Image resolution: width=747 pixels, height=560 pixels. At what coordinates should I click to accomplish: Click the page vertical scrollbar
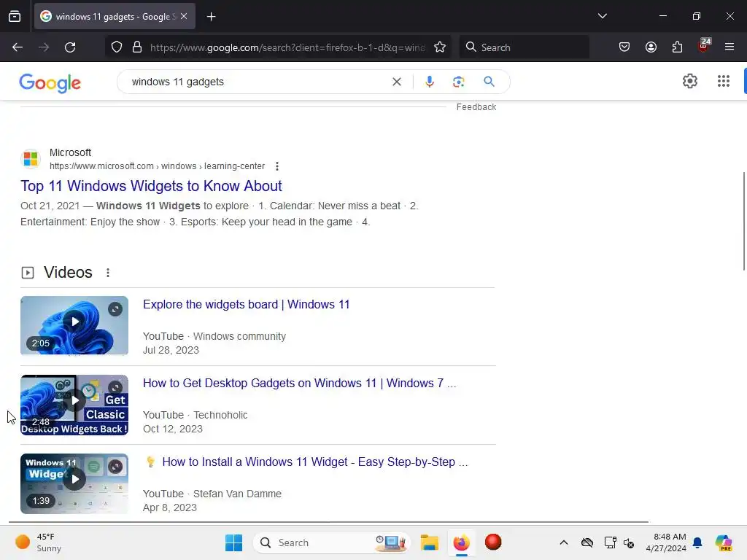(743, 222)
